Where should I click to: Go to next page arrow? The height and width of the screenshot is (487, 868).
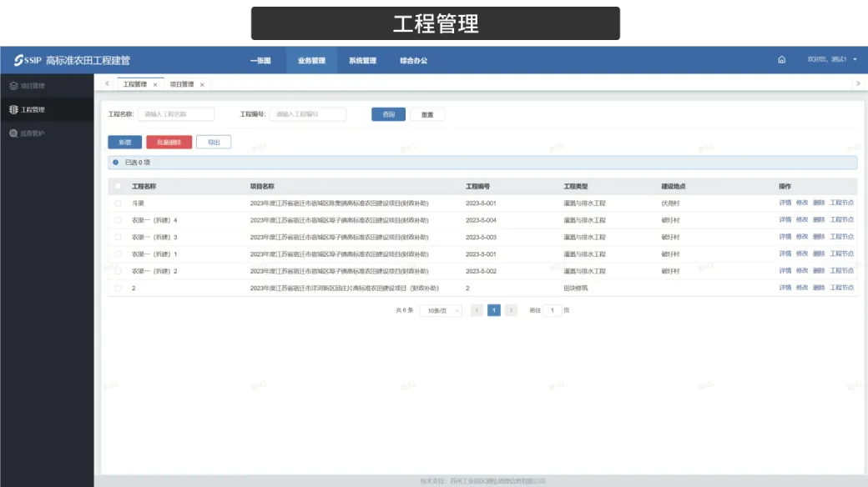click(x=511, y=310)
